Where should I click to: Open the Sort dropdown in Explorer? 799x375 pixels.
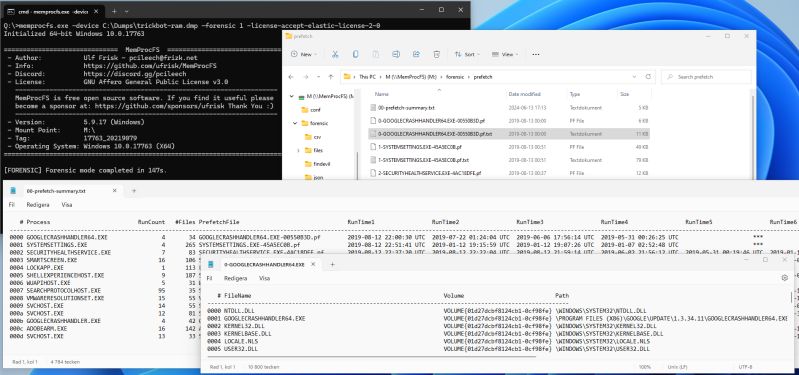click(467, 55)
